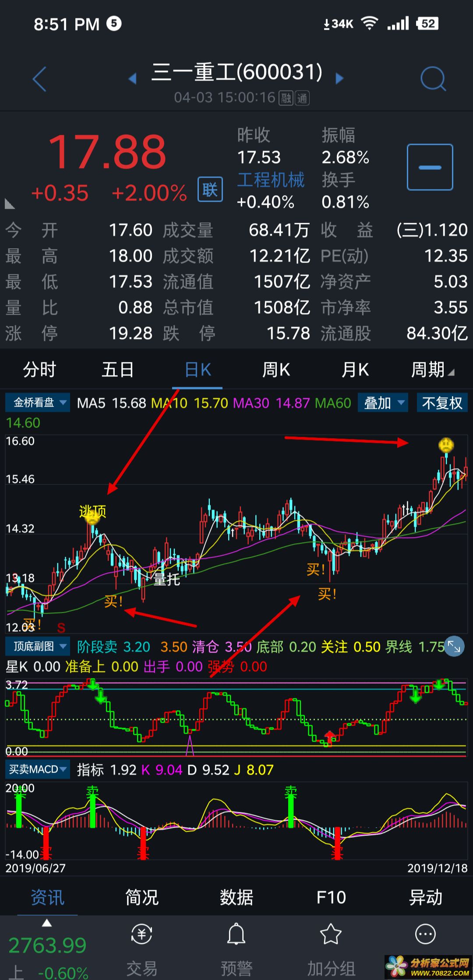Image resolution: width=473 pixels, height=980 pixels.
Task: Tap the 联 linkage badge
Action: point(210,190)
